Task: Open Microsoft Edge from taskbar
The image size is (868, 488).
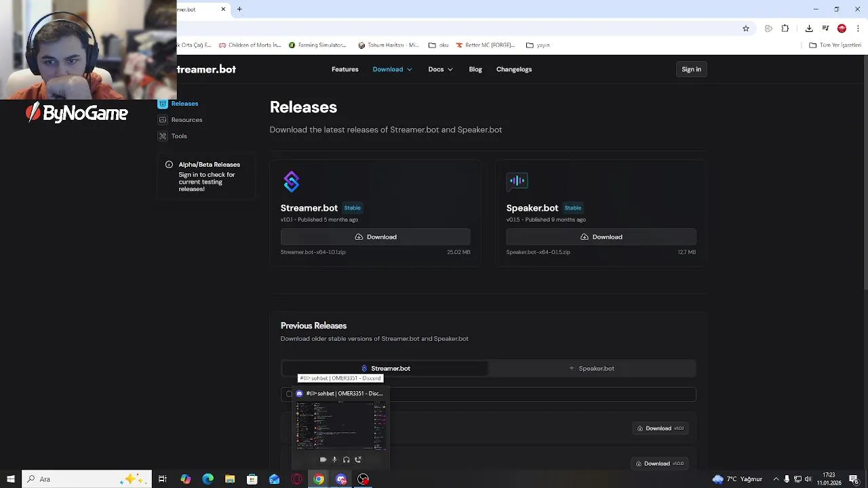Action: tap(208, 479)
